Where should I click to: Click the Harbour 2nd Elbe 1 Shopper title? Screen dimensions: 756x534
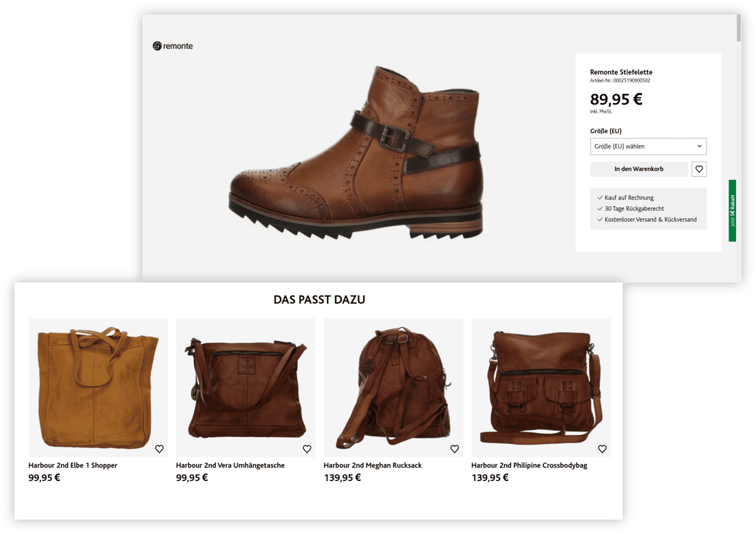73,465
